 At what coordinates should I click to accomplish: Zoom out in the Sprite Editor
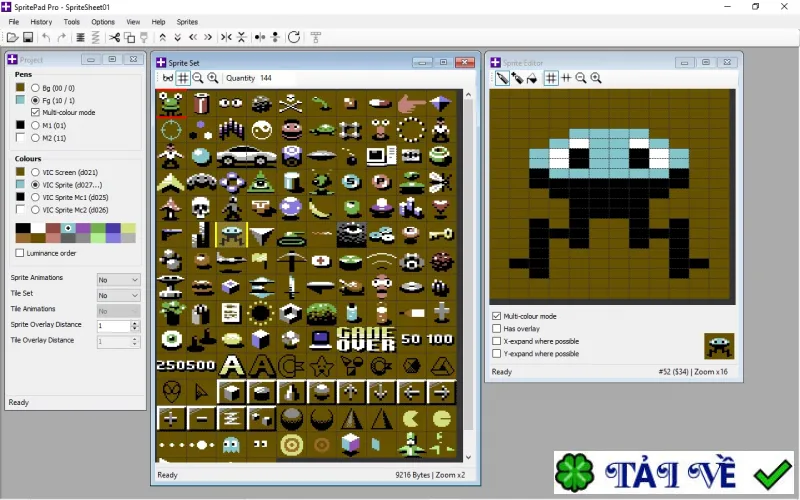click(x=581, y=78)
